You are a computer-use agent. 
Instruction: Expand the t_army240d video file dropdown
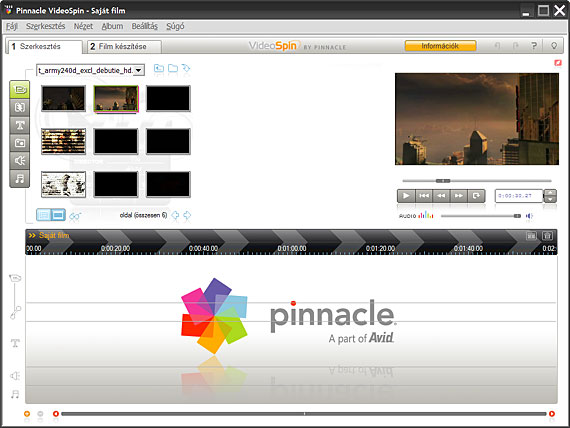[x=139, y=70]
